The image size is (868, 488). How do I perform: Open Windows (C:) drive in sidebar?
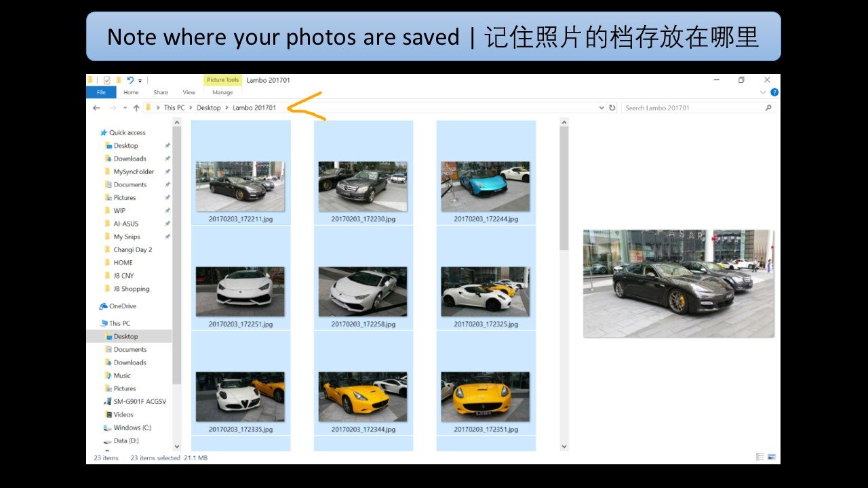click(132, 428)
